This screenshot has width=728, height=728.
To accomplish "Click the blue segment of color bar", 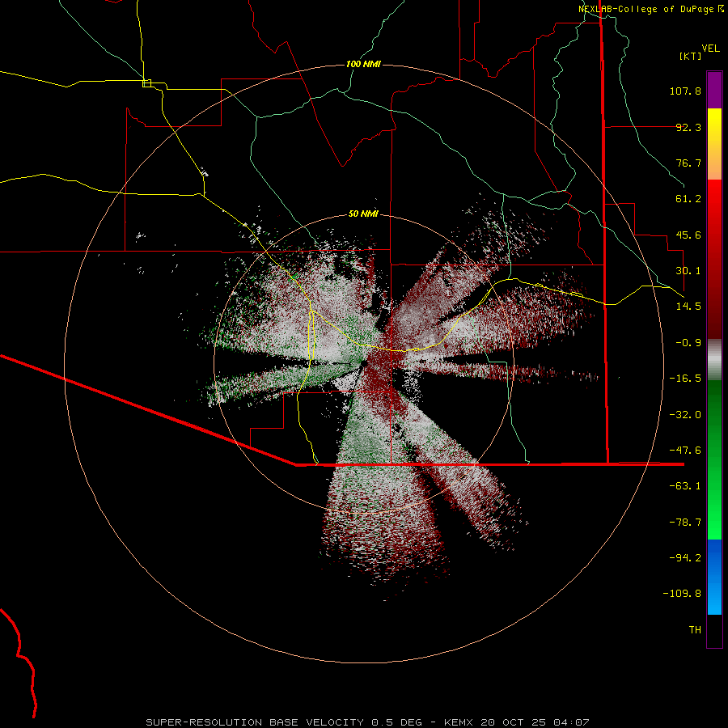I will point(714,577).
